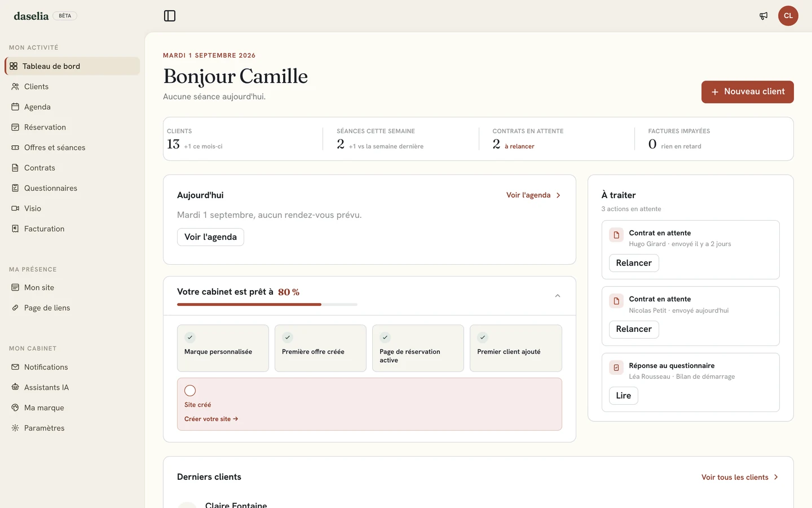Click the Contrats document icon
Viewport: 812px width, 508px height.
[x=15, y=168]
